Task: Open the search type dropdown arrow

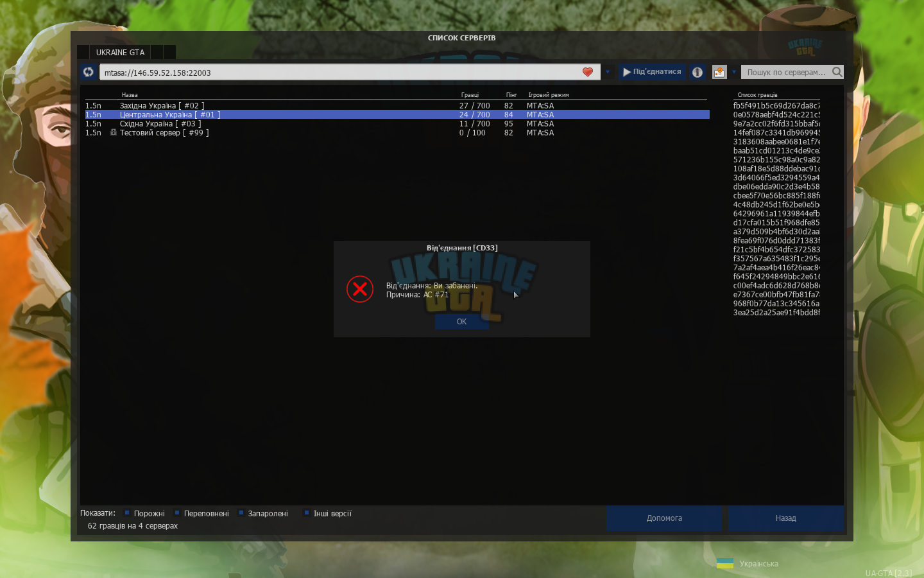Action: coord(734,72)
